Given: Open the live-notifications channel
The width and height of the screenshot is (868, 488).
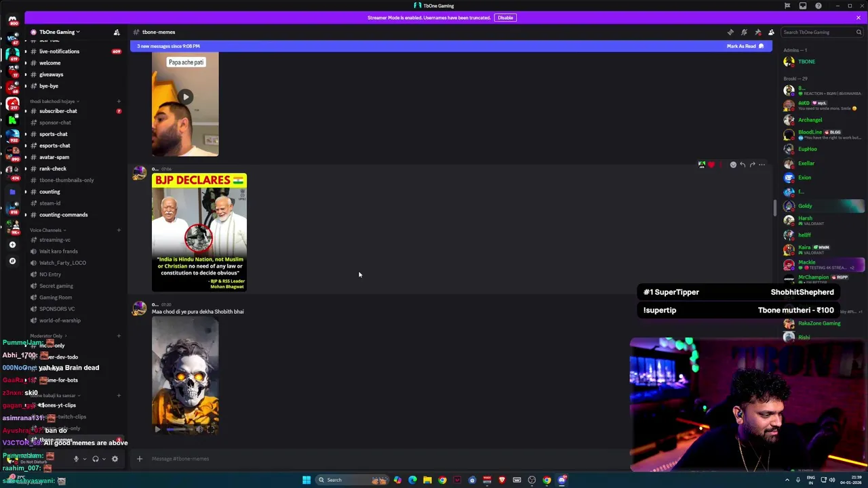Looking at the screenshot, I should 59,52.
